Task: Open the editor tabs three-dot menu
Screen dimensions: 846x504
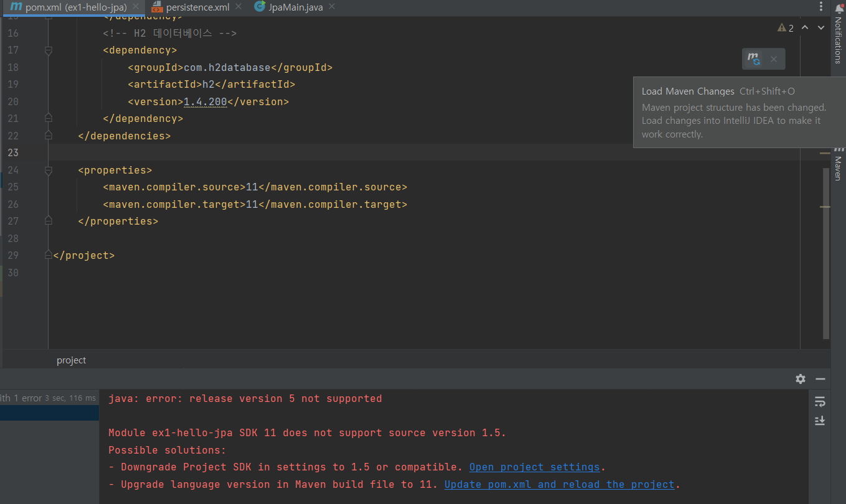Action: (x=820, y=7)
